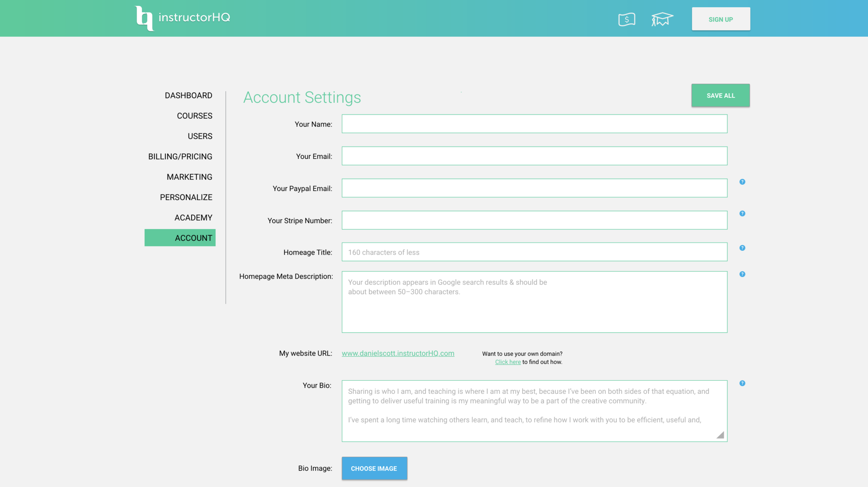Click the Sign Up button

pos(720,19)
